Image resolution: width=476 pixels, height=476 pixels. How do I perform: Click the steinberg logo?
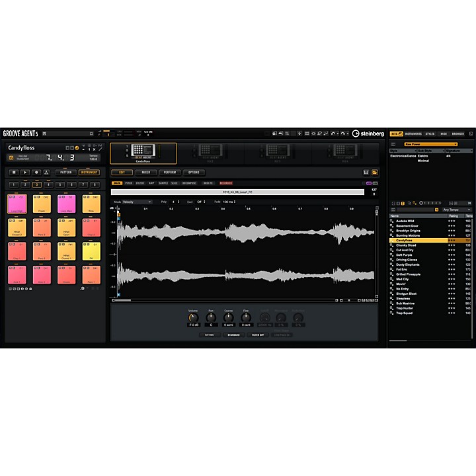pos(368,134)
